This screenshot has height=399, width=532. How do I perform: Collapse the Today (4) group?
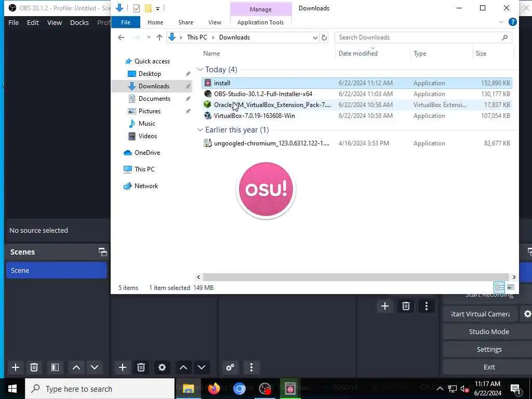pos(200,70)
